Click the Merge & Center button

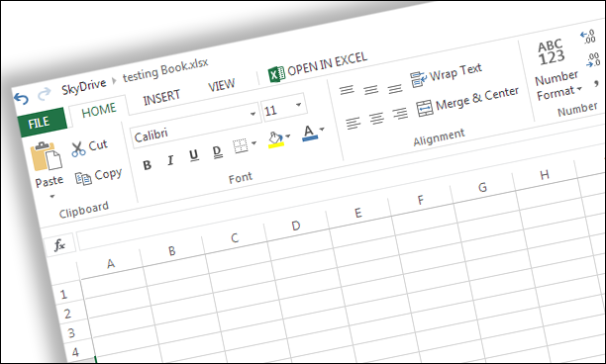[x=467, y=102]
